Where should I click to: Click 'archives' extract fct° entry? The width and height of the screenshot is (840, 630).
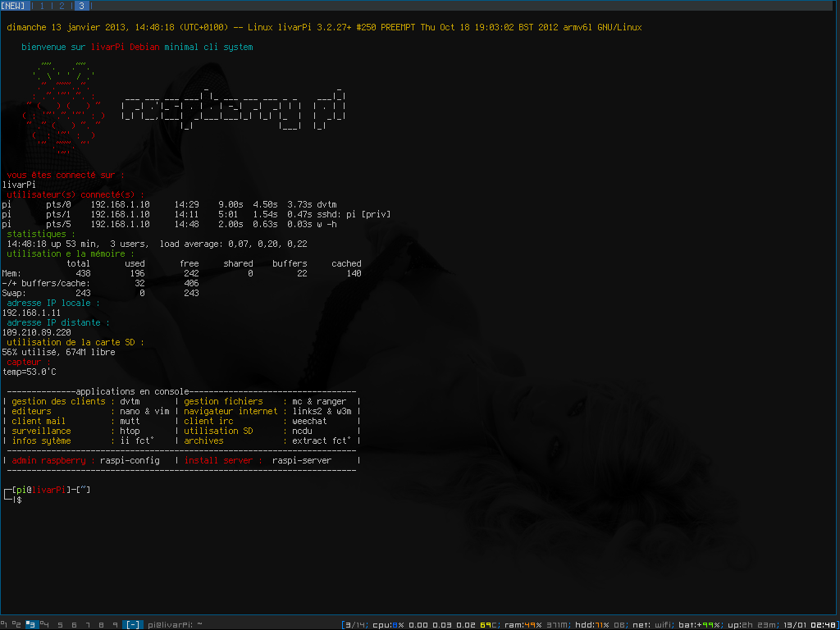[267, 441]
